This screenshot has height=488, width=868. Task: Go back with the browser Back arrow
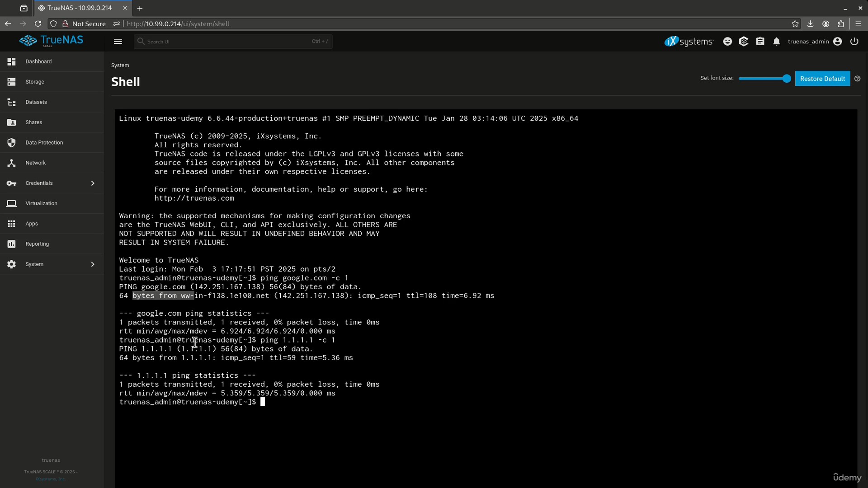point(8,23)
